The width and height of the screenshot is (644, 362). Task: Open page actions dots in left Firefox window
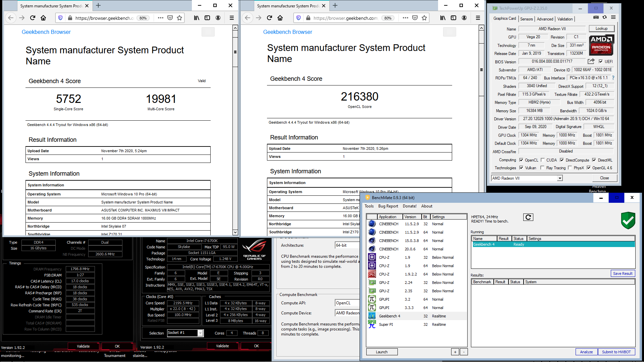(161, 18)
